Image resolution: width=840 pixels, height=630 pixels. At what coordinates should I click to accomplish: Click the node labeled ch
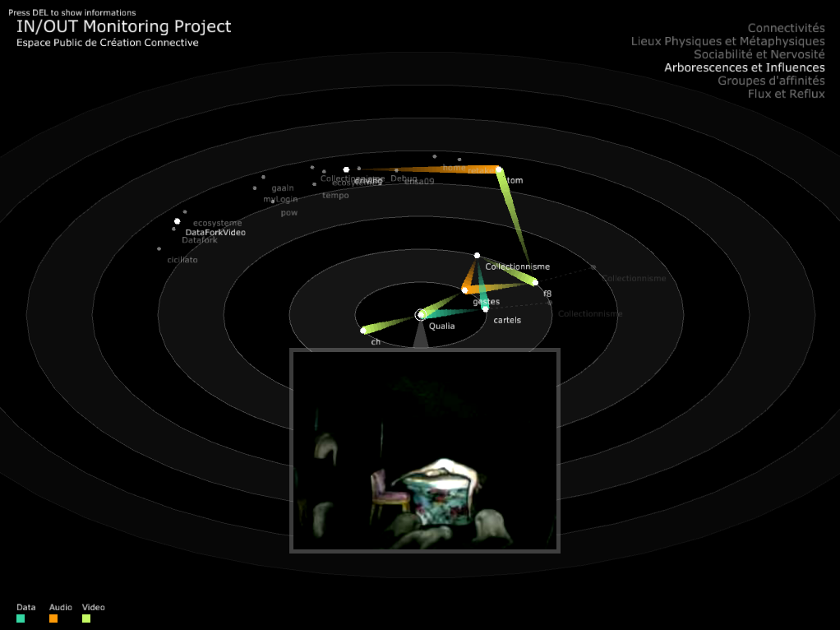(363, 331)
